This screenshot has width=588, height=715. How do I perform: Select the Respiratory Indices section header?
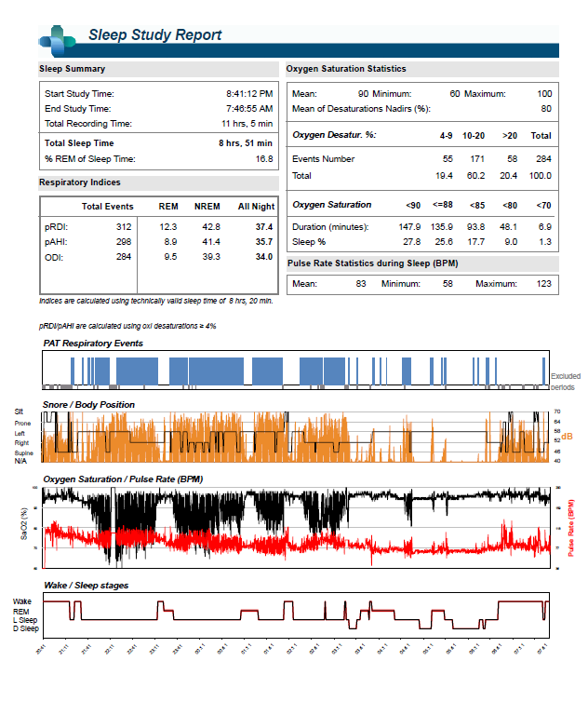[x=80, y=182]
